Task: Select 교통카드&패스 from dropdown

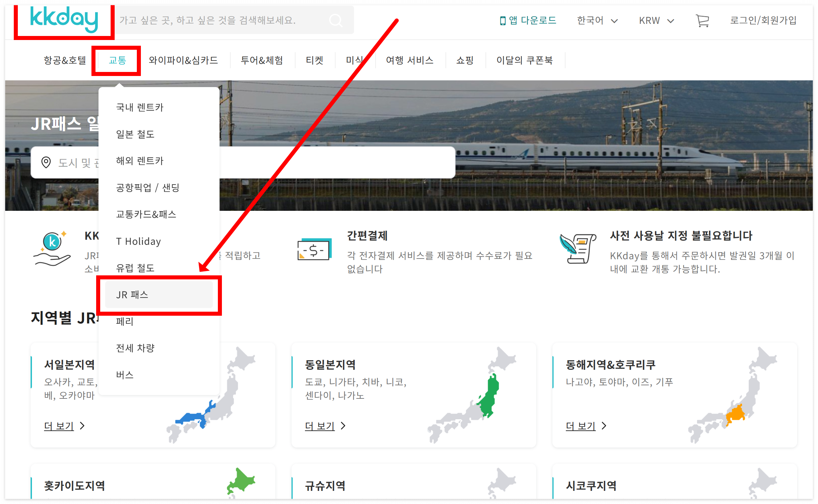Action: pos(159,214)
